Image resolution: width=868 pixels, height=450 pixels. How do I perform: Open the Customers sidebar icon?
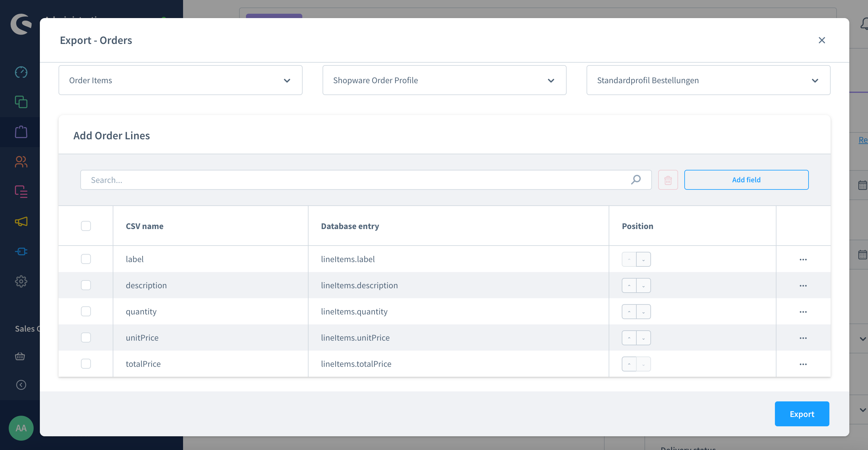point(21,161)
